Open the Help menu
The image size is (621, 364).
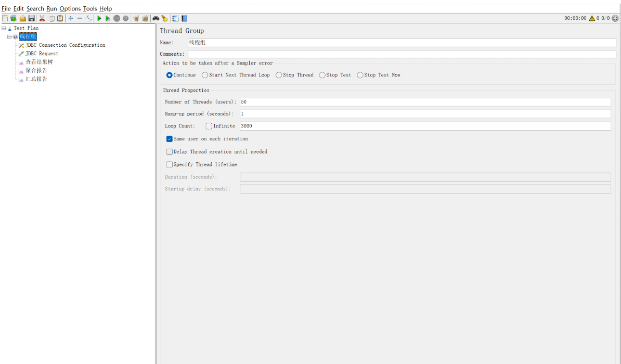[x=106, y=8]
